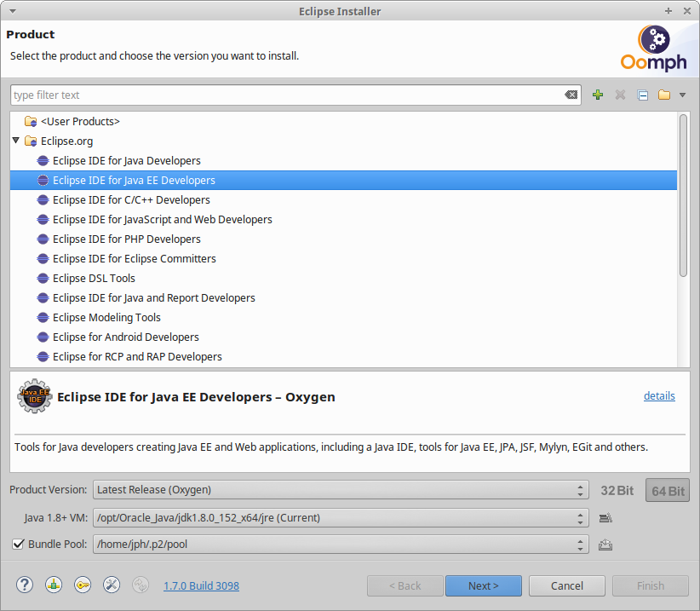Maximize window with the plus title button
This screenshot has height=611, width=700.
668,11
